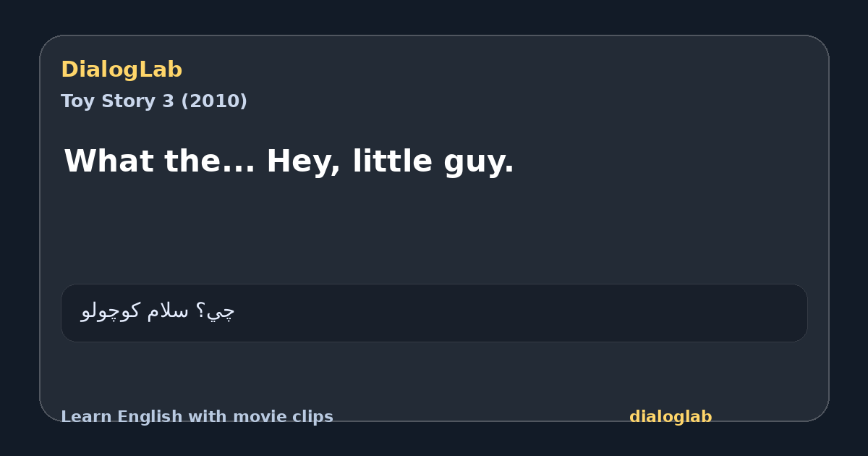The image size is (868, 456).
Task: Open the yellow dialoglab handle link
Action: pyautogui.click(x=671, y=417)
